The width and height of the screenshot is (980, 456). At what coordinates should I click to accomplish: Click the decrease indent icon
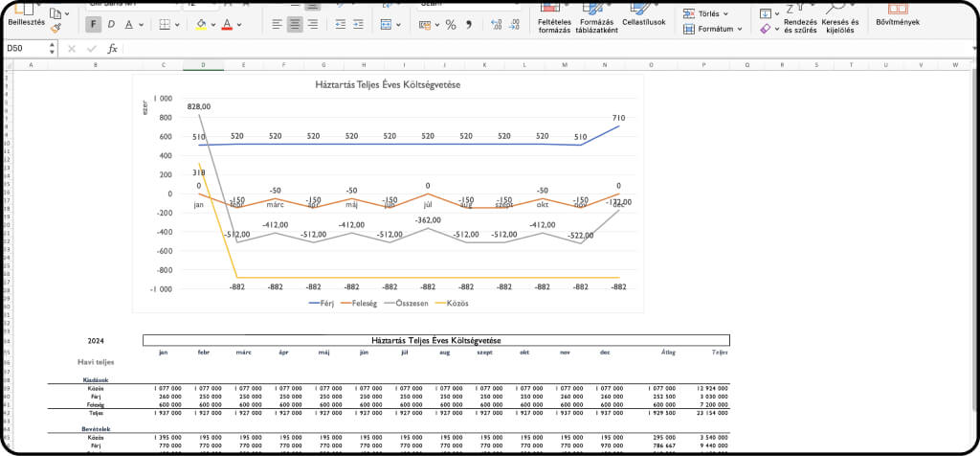(342, 24)
